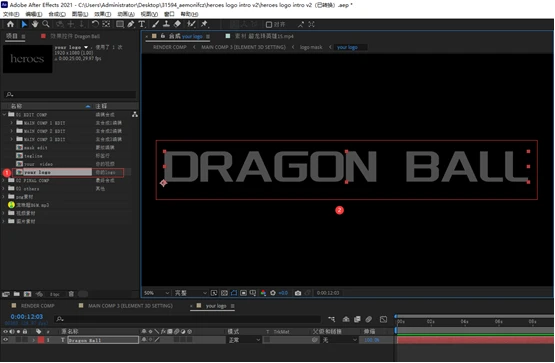Click the project panel search field
The width and height of the screenshot is (555, 363).
70,94
